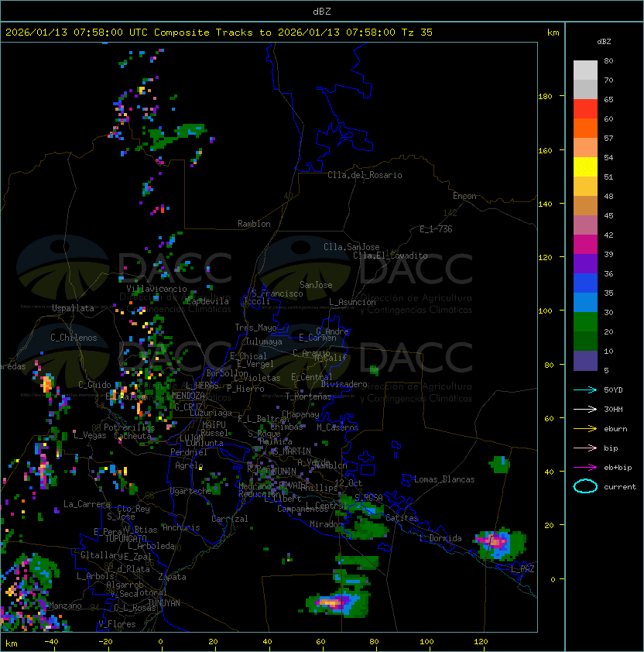Click the 'dBZ' label above the color scale
The height and width of the screenshot is (652, 644).
pyautogui.click(x=604, y=42)
